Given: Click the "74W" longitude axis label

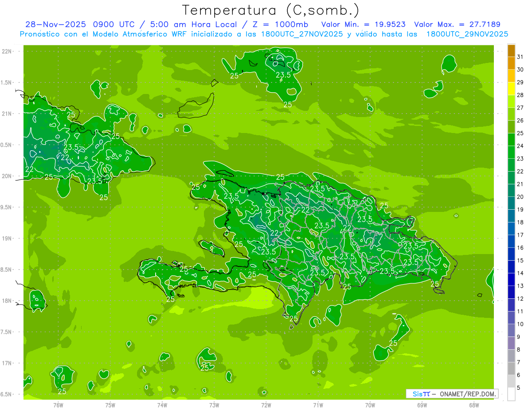Looking at the screenshot, I should click(x=162, y=405).
